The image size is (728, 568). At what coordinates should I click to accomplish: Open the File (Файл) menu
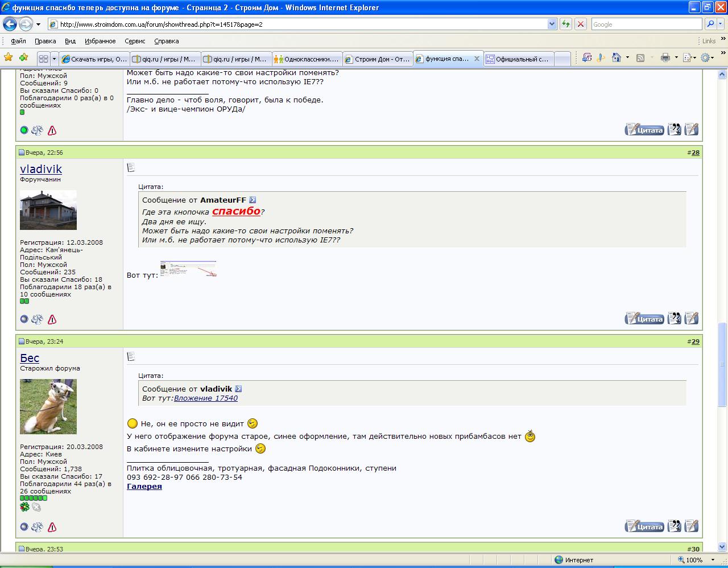pos(18,41)
